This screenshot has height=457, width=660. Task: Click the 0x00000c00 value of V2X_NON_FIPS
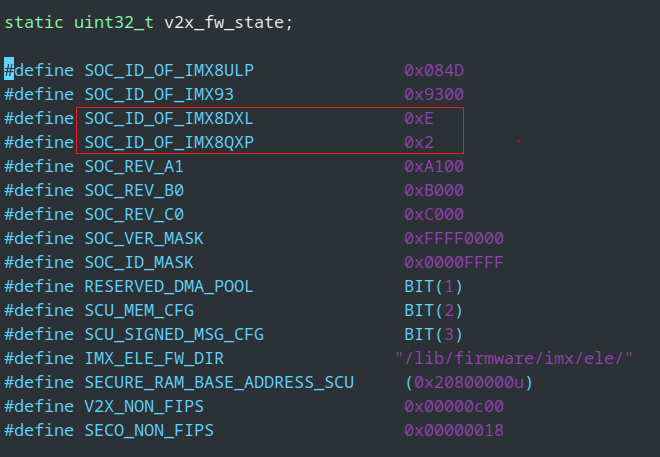coord(454,406)
